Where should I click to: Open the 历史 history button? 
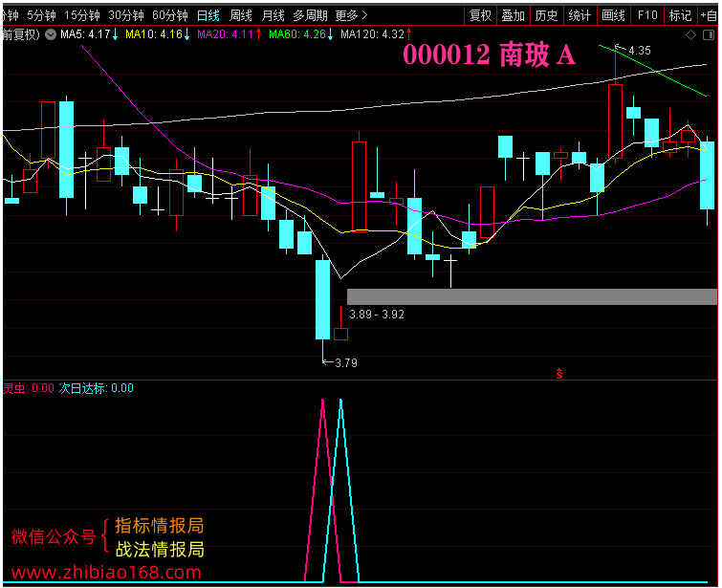tap(547, 15)
